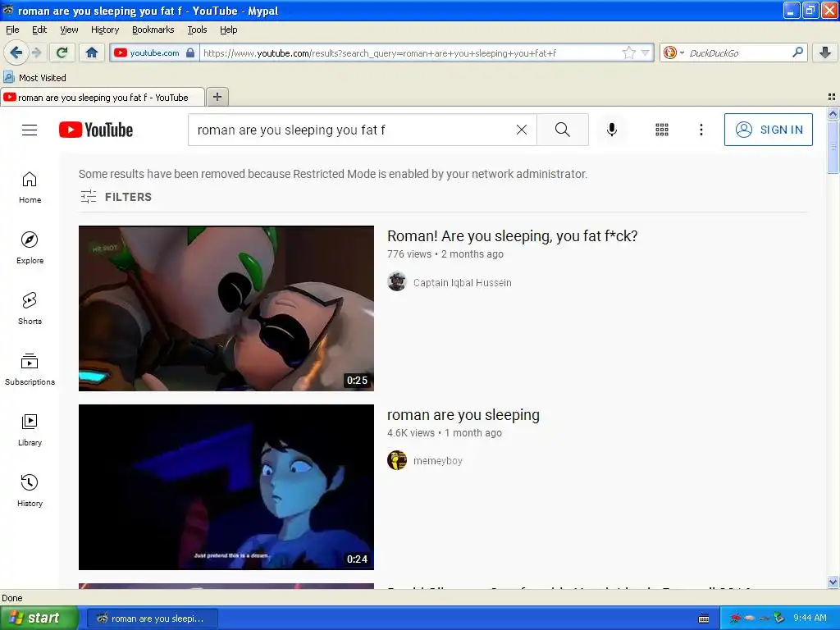Click the Captain Iqbal Hussein channel avatar

pyautogui.click(x=397, y=282)
